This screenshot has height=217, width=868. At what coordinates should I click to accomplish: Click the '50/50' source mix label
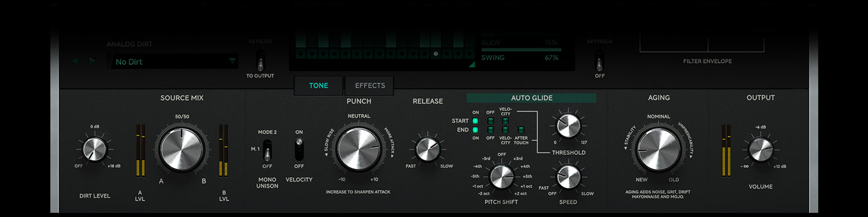[x=182, y=116]
